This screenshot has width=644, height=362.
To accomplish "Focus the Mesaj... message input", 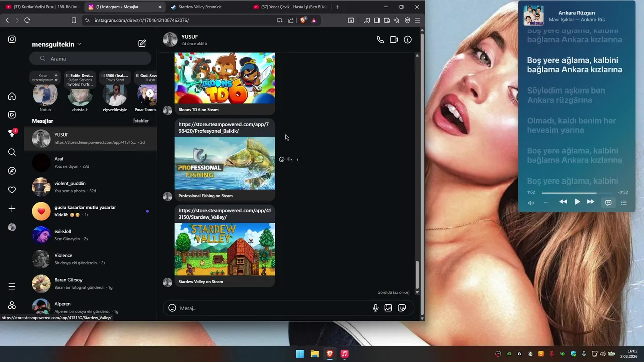I will coord(273,308).
